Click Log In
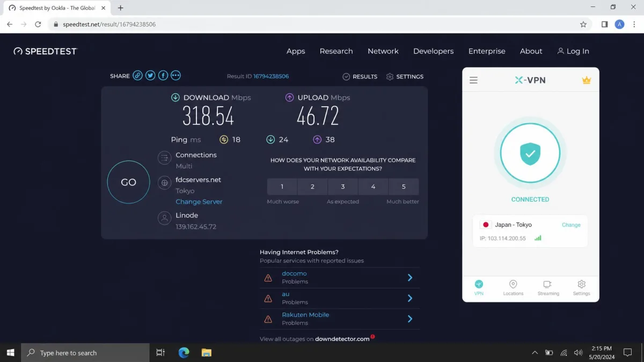This screenshot has height=362, width=644. [573, 51]
